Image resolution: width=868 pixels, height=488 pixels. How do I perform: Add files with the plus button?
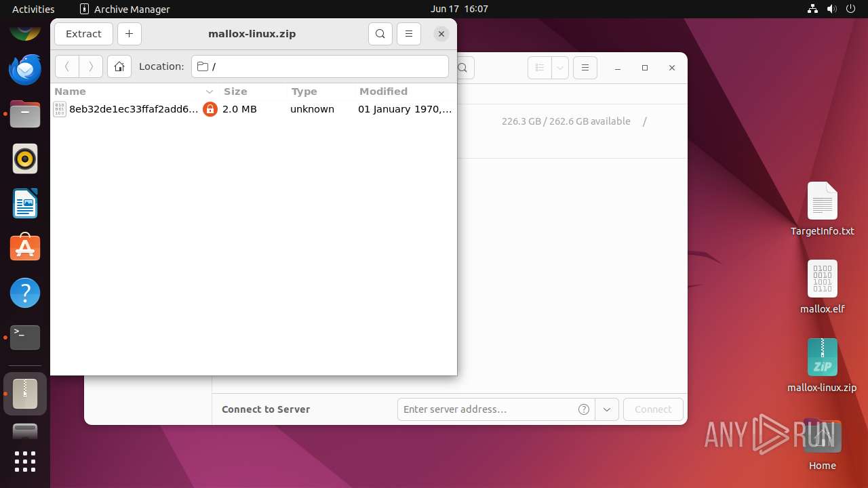[x=129, y=34]
